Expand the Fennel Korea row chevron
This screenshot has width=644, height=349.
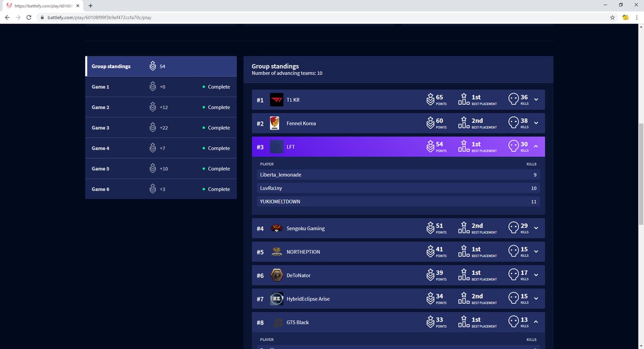click(x=536, y=123)
